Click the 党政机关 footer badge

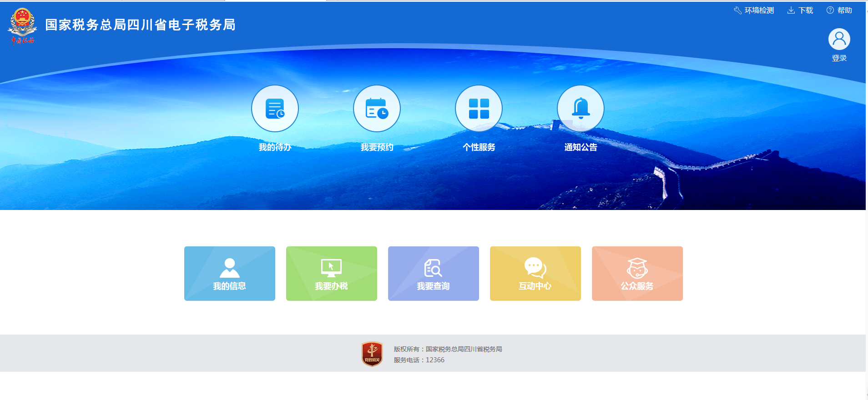point(372,354)
